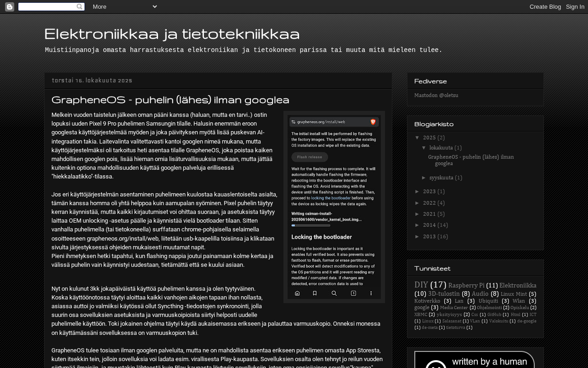This screenshot has width=588, height=368.
Task: Select the Elektroniikka tag
Action: click(x=518, y=286)
